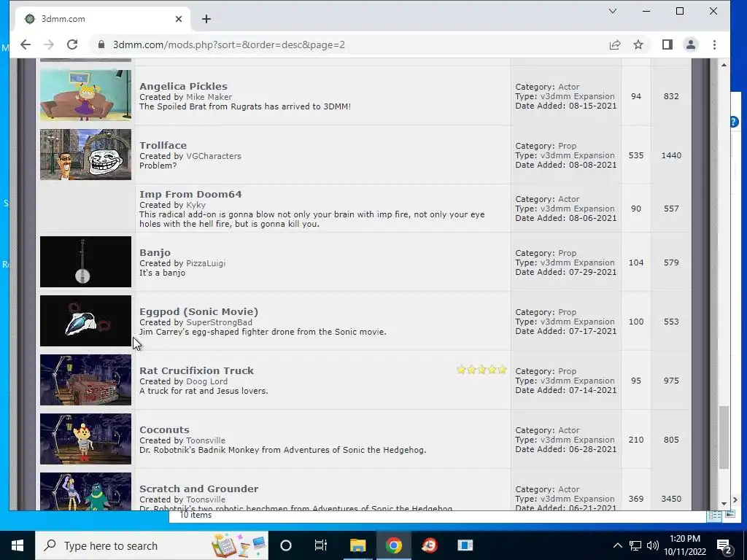Open the Windows Start menu
The height and width of the screenshot is (560, 747).
point(18,545)
